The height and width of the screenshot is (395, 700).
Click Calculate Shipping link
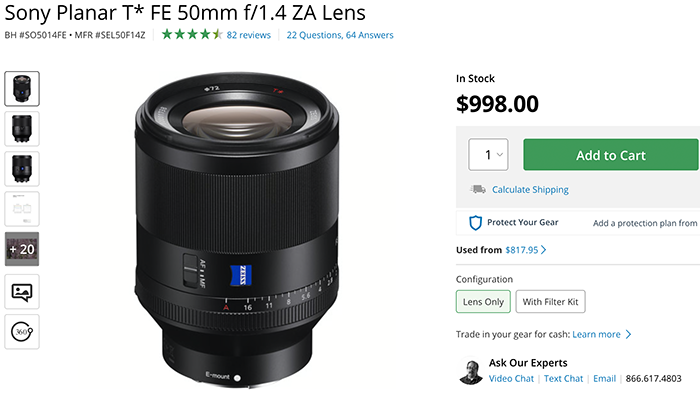pos(530,190)
